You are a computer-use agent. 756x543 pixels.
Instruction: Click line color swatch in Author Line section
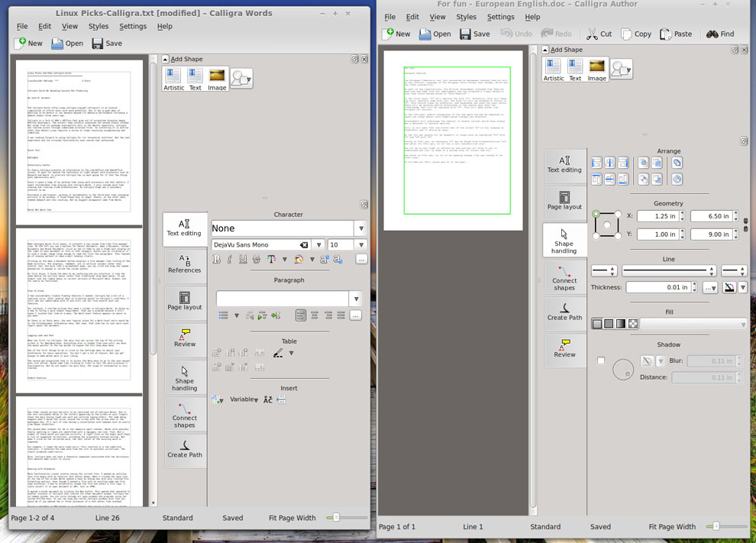[729, 287]
